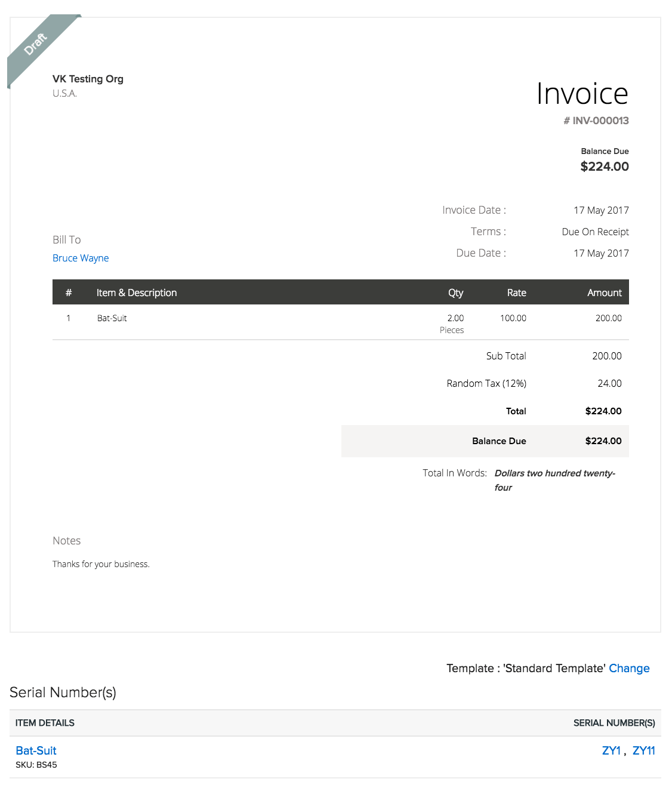Click the large Invoice title
This screenshot has width=672, height=788.
[582, 94]
